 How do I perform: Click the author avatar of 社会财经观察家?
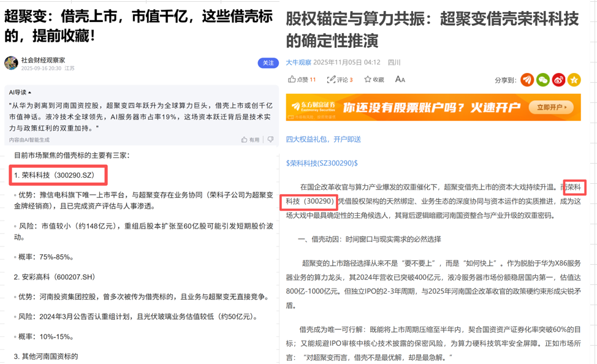(11, 63)
